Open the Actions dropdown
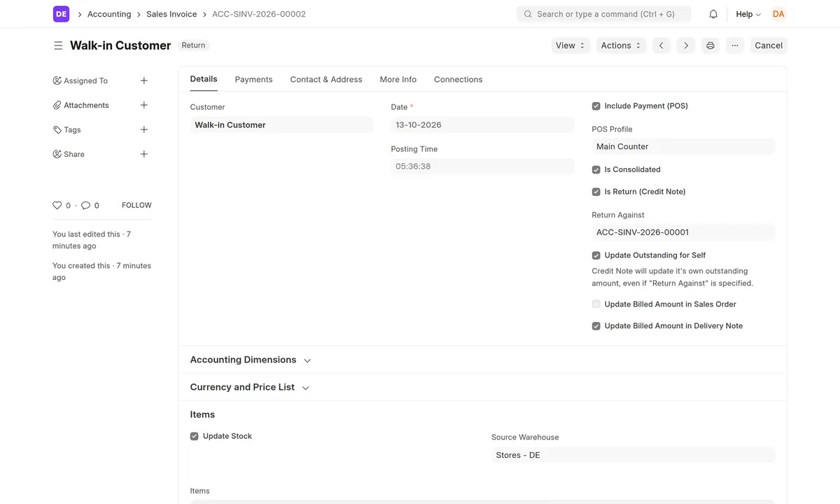 pyautogui.click(x=621, y=45)
